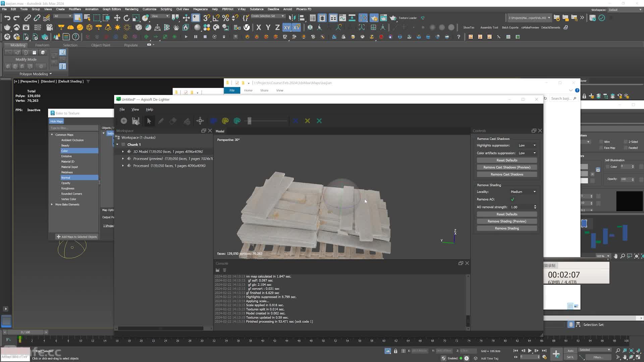Open the Share tab in File Explorer

click(x=264, y=90)
